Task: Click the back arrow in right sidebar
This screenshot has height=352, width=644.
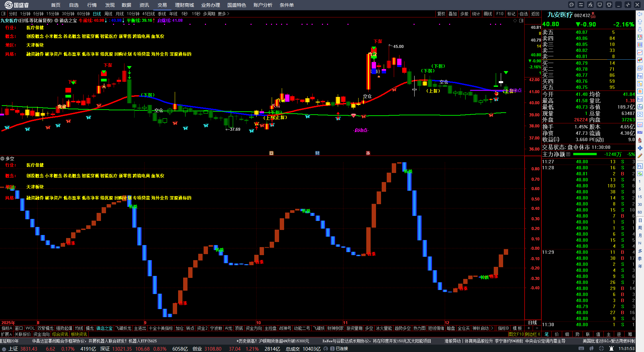Action: click(640, 14)
